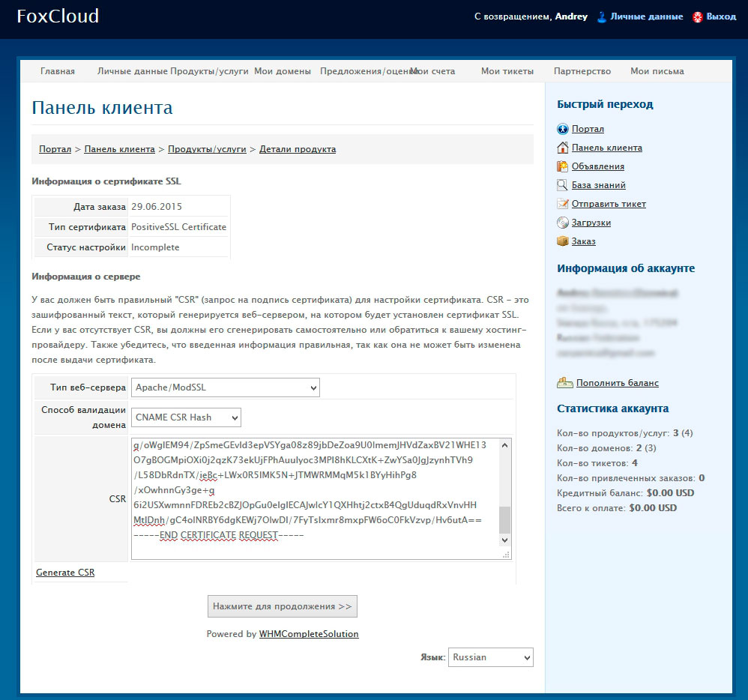Click the END CERTIFICATE REQUEST line

[x=219, y=535]
